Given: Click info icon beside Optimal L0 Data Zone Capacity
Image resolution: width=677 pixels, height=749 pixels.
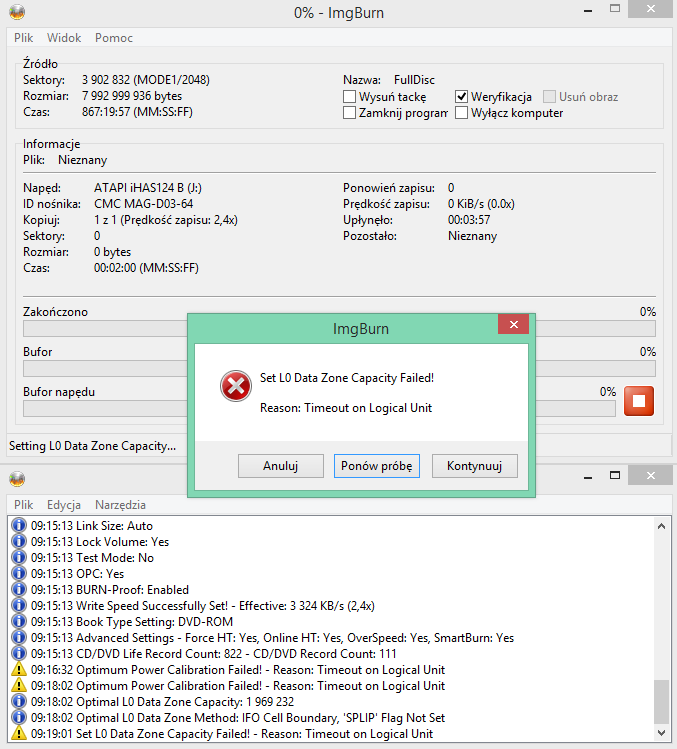Looking at the screenshot, I should point(19,702).
